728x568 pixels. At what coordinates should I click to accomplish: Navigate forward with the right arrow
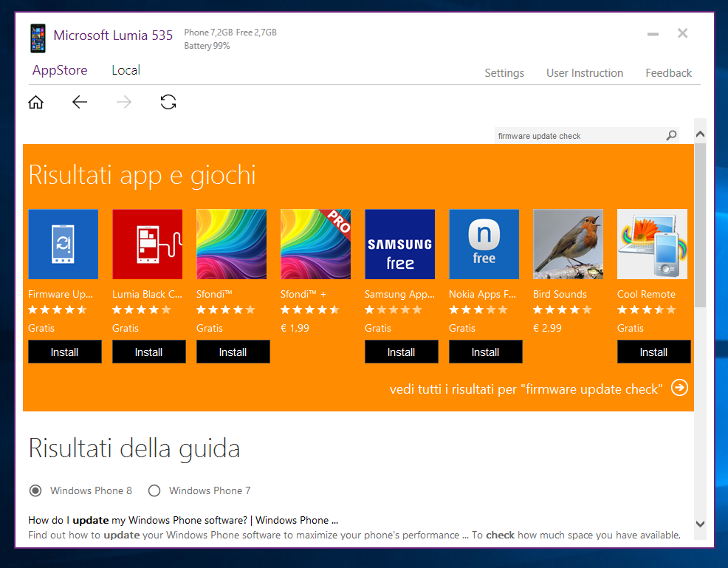click(x=124, y=102)
